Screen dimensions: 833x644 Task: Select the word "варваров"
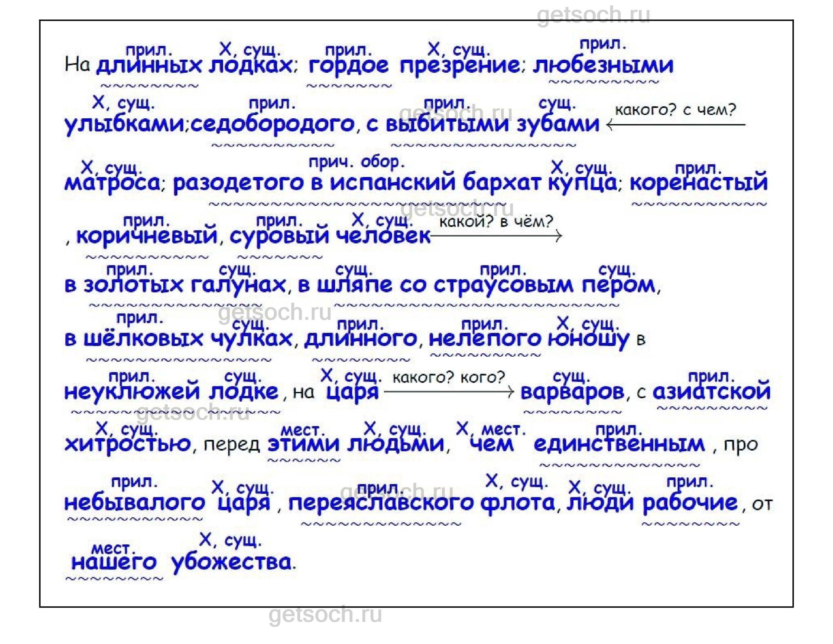[x=572, y=392]
